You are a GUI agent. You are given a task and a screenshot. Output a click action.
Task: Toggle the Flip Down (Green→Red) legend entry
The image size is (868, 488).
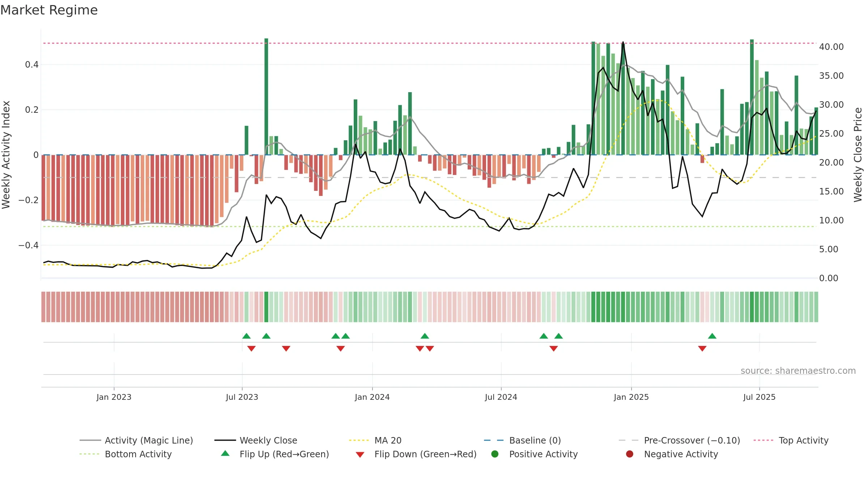point(416,454)
